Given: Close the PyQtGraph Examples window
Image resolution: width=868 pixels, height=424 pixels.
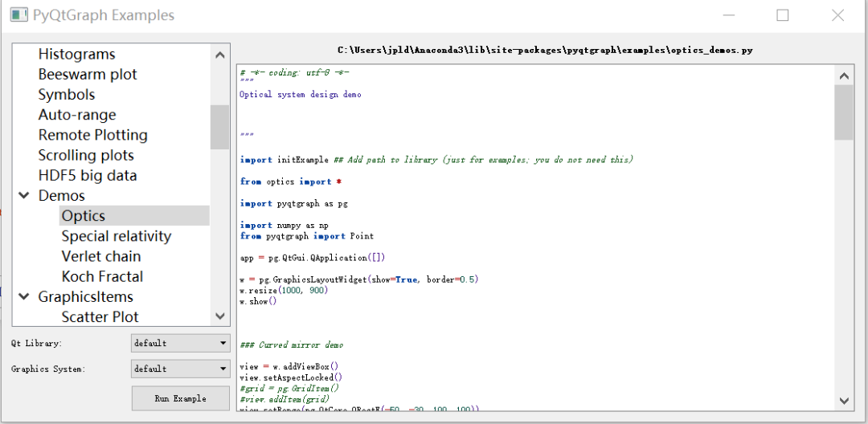Looking at the screenshot, I should coord(837,15).
